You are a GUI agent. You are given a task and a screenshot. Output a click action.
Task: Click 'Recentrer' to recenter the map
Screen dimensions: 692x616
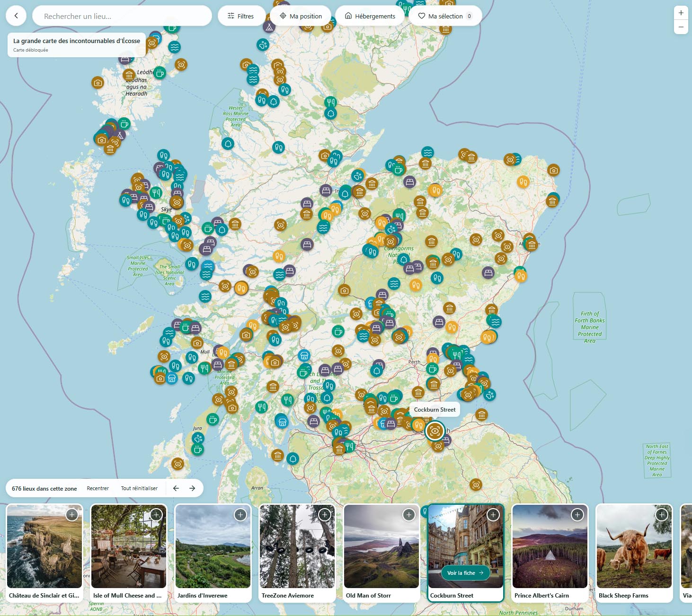98,488
